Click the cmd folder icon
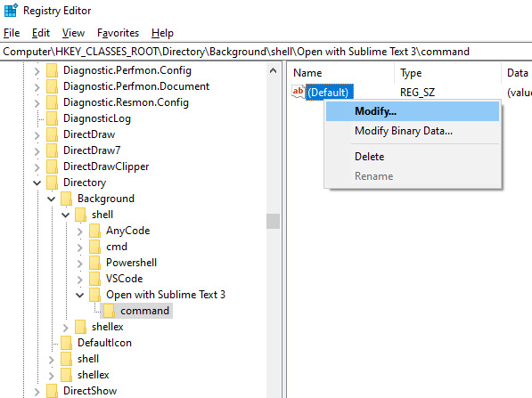 pyautogui.click(x=94, y=247)
